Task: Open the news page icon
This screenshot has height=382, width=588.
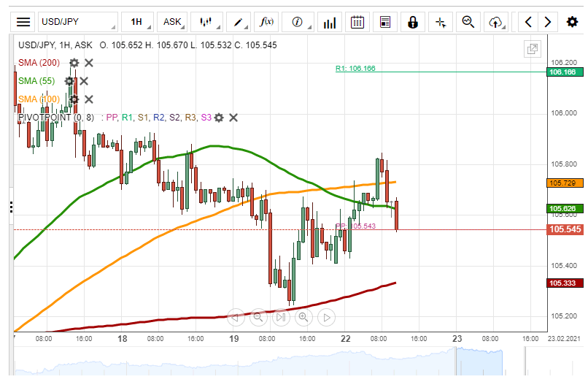Action: coord(385,22)
